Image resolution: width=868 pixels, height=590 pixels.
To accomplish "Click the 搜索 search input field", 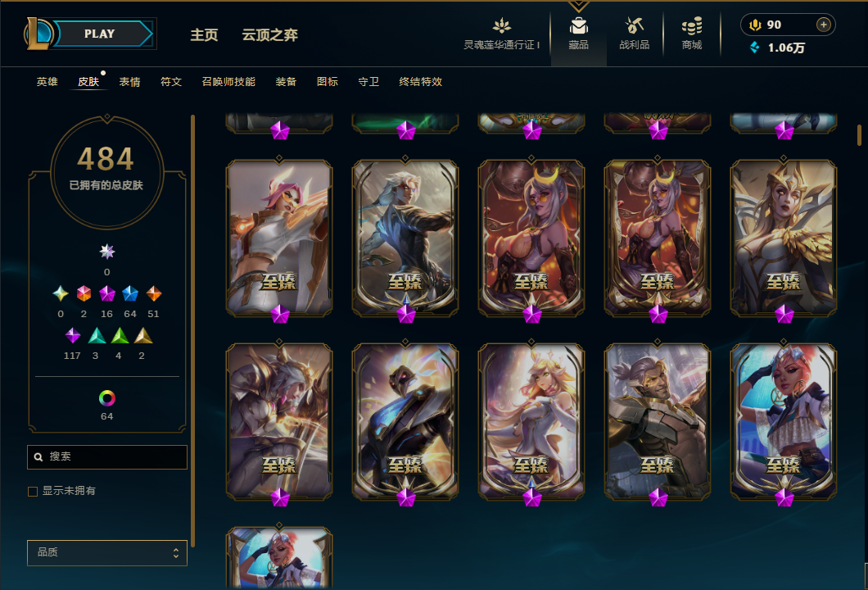I will point(106,457).
